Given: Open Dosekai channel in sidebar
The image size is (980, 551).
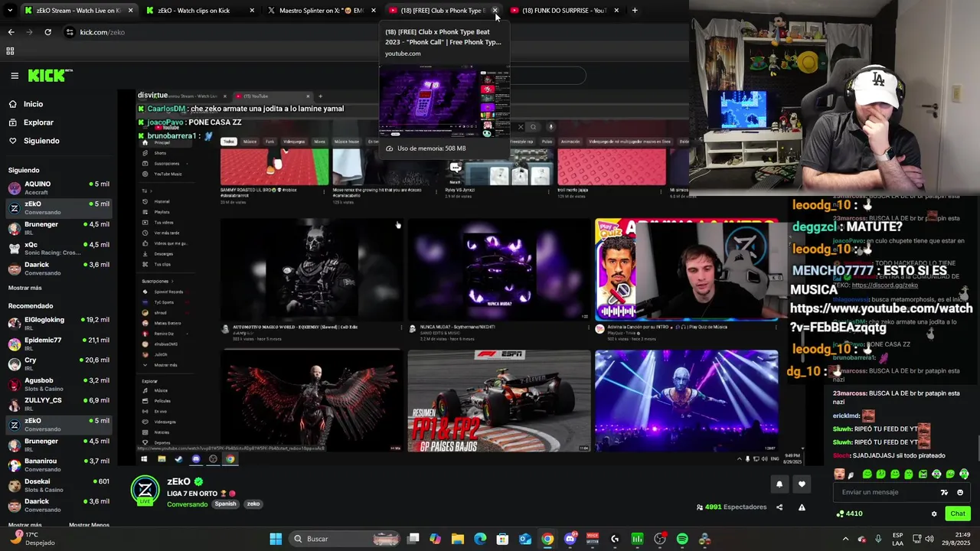Looking at the screenshot, I should click(x=58, y=485).
